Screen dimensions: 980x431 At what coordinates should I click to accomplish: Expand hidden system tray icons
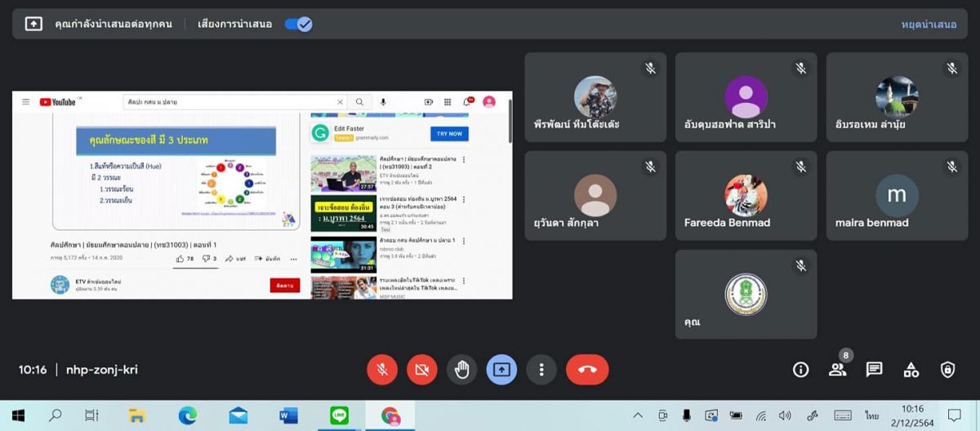pos(638,415)
